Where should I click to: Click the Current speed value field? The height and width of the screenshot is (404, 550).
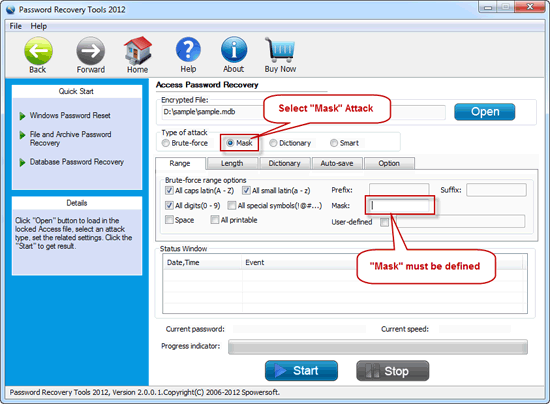475,329
